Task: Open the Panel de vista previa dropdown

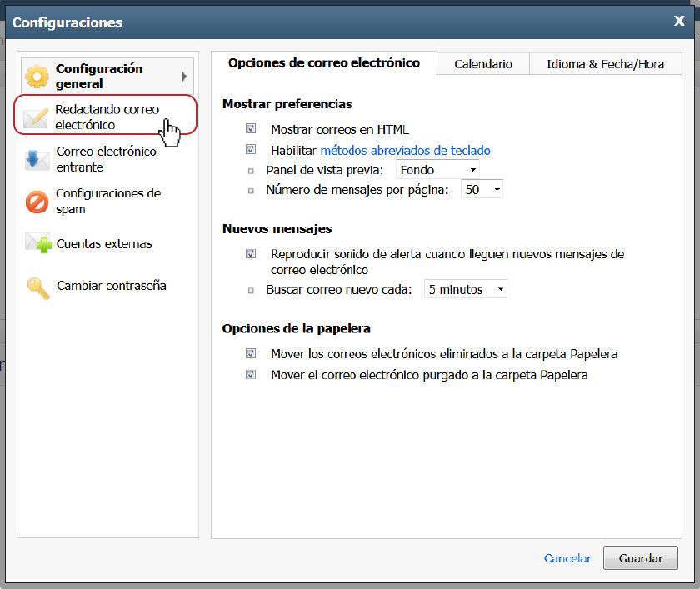Action: (437, 170)
